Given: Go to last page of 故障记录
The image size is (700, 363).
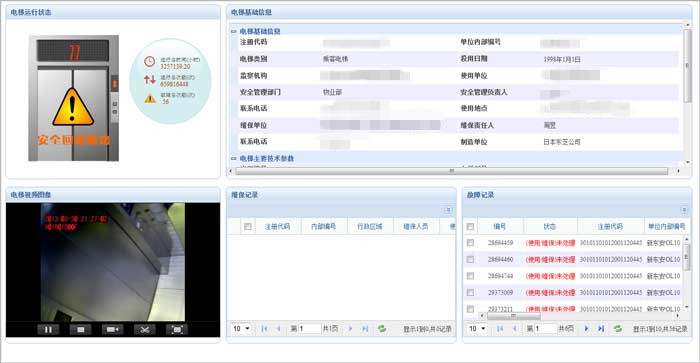Looking at the screenshot, I should pyautogui.click(x=600, y=329).
